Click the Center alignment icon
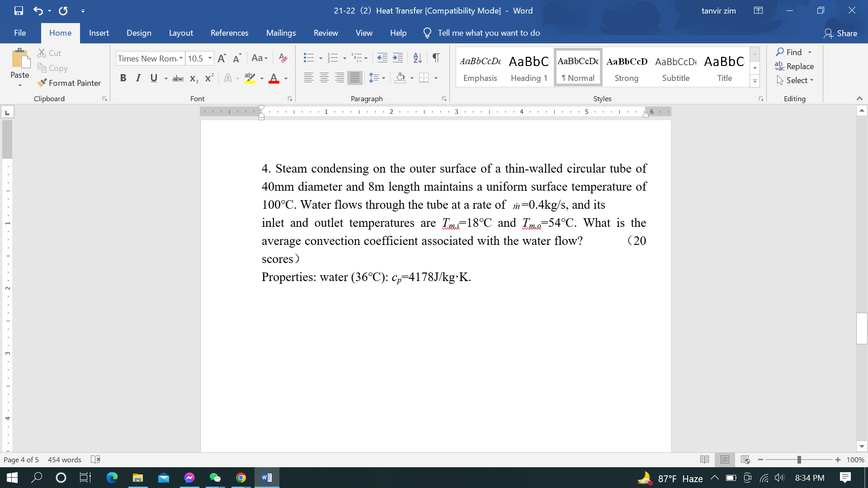The image size is (868, 488). 324,78
